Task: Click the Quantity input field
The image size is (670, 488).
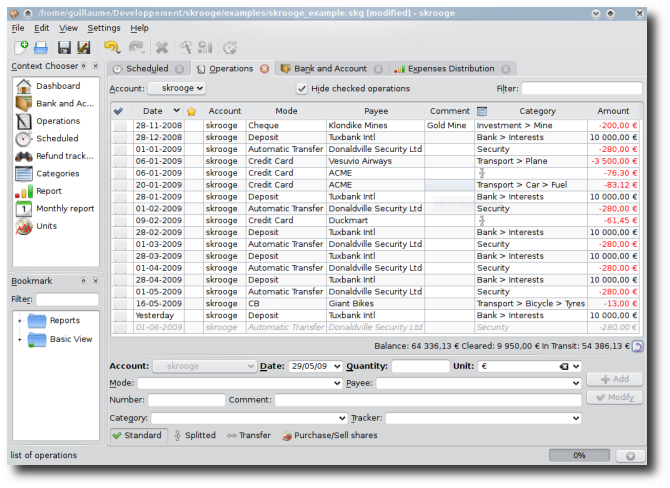Action: 420,366
